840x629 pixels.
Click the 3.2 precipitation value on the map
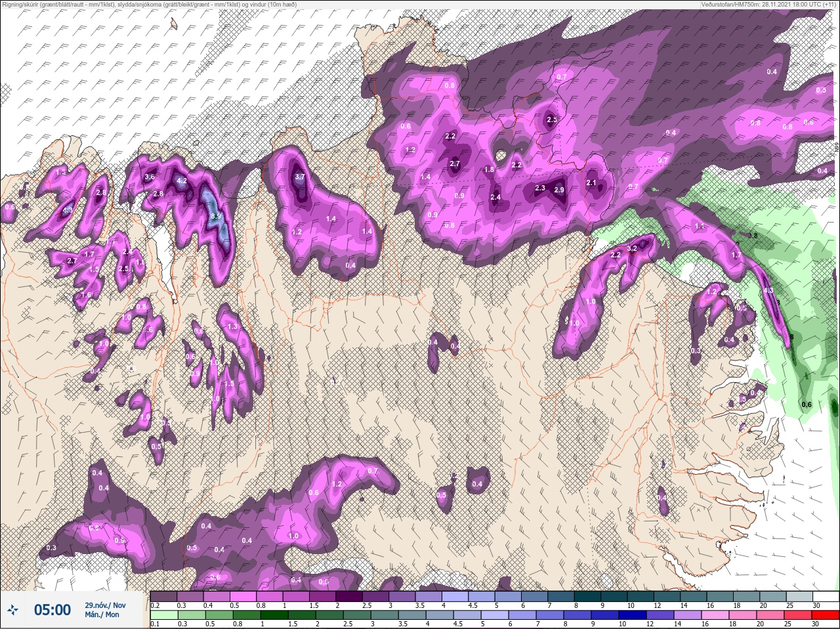(x=633, y=249)
